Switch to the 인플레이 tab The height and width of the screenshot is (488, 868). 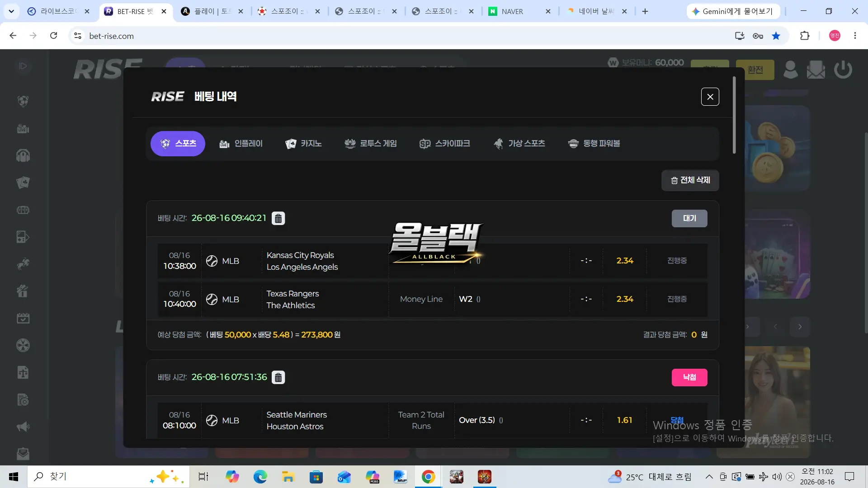(241, 144)
